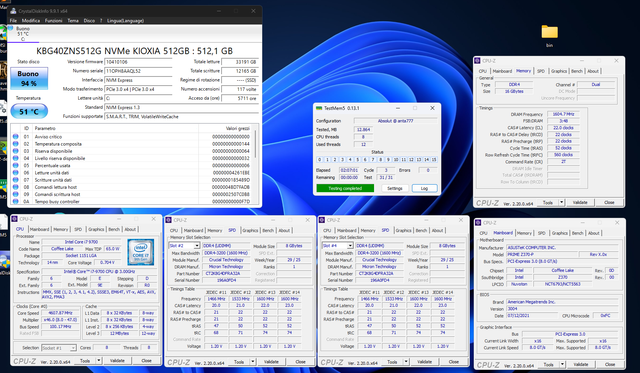The height and width of the screenshot is (373, 640).
Task: Click the Buono 94 % health status button
Action: click(29, 78)
